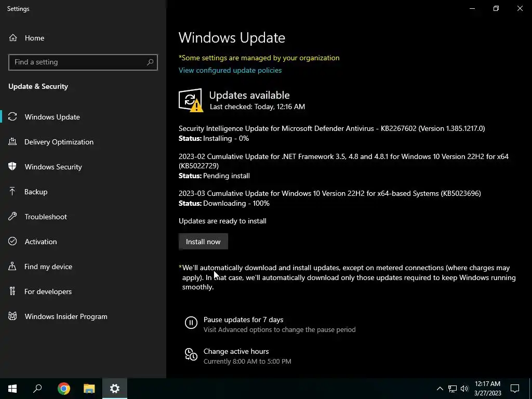The height and width of the screenshot is (399, 532).
Task: Select Windows Update in sidebar
Action: click(x=83, y=117)
